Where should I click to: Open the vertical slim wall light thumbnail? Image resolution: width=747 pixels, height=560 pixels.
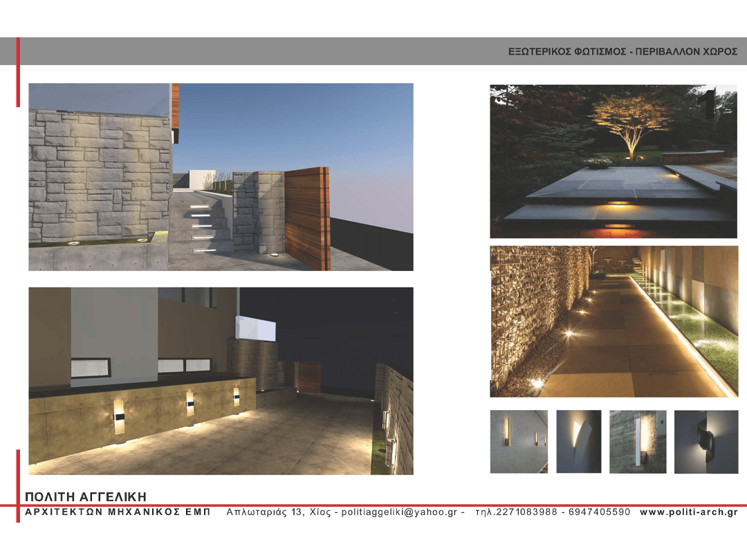coord(519,441)
